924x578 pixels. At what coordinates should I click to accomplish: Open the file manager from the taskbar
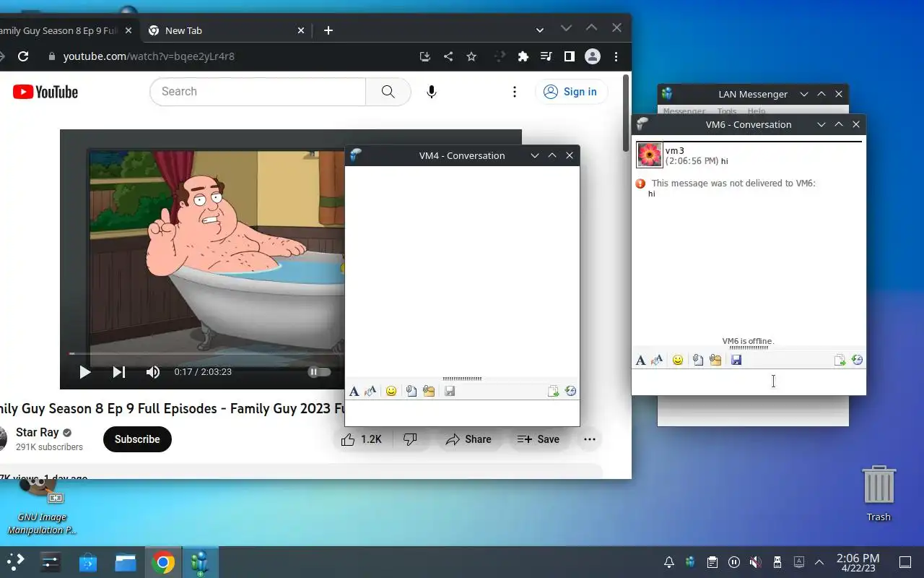coord(126,562)
